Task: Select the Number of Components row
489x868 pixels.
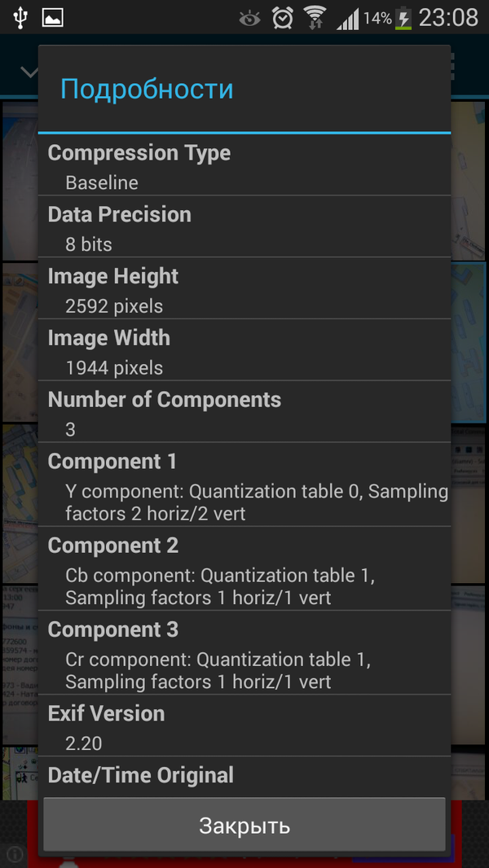Action: [244, 413]
